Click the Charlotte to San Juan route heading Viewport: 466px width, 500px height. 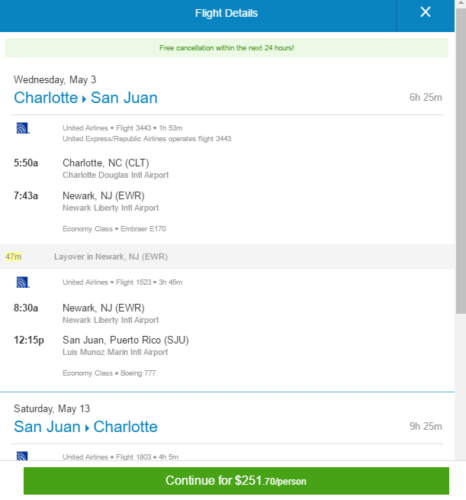coord(86,98)
